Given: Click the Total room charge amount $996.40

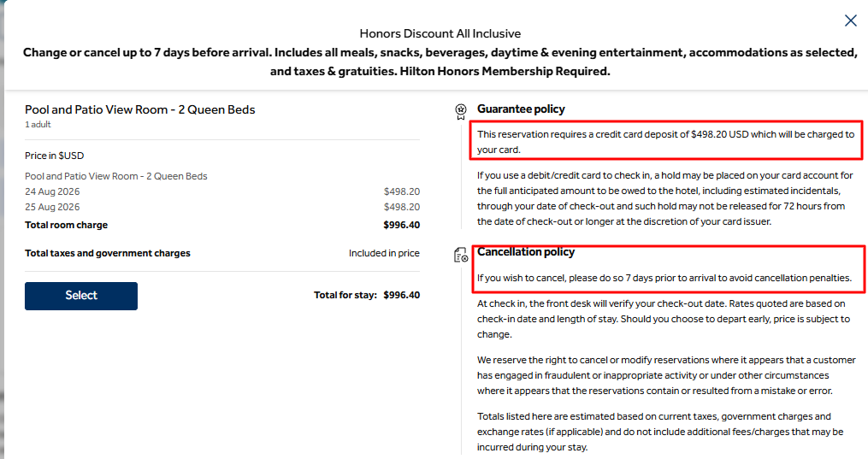Looking at the screenshot, I should coord(401,225).
